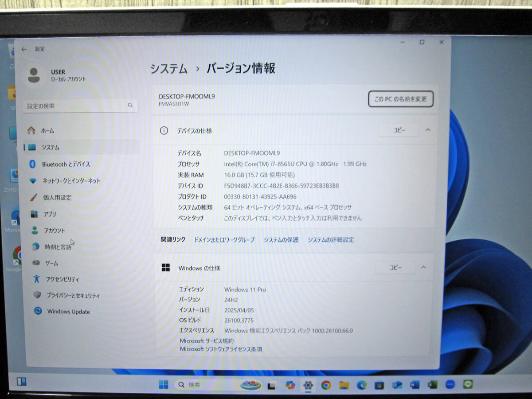Click product ID 00330-80131-43925-AA696
This screenshot has height=399, width=532.
point(260,196)
